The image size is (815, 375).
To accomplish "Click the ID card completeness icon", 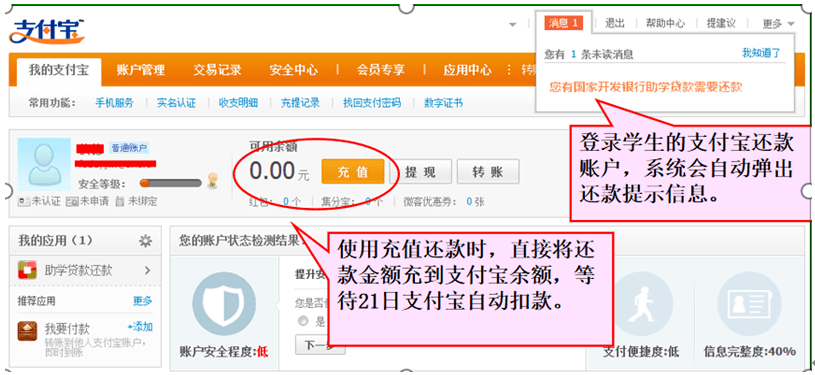I will [x=749, y=304].
